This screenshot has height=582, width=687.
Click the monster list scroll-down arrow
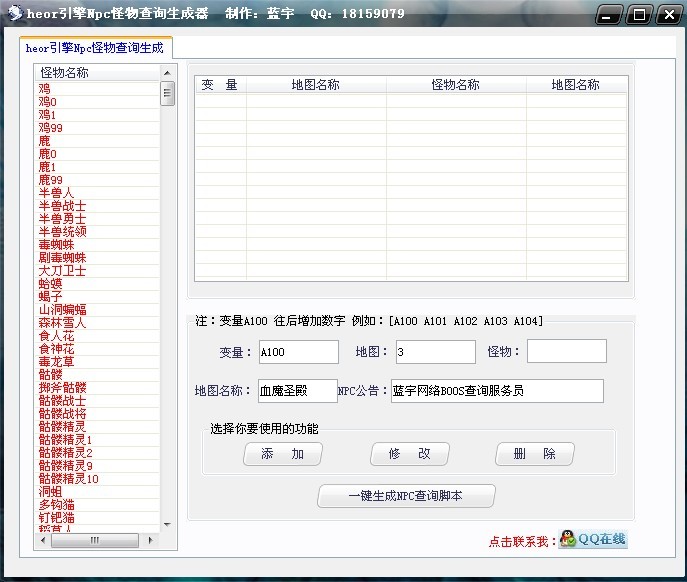coord(168,526)
